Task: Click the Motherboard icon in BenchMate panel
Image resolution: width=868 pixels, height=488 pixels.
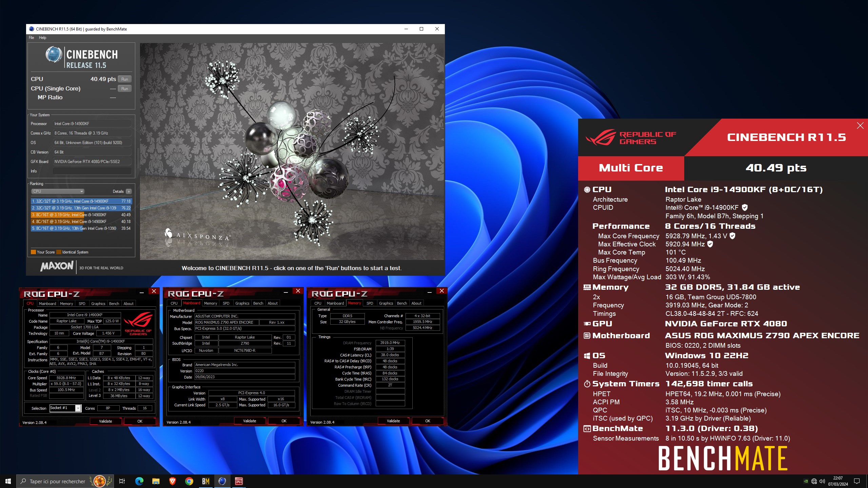Action: tap(587, 336)
